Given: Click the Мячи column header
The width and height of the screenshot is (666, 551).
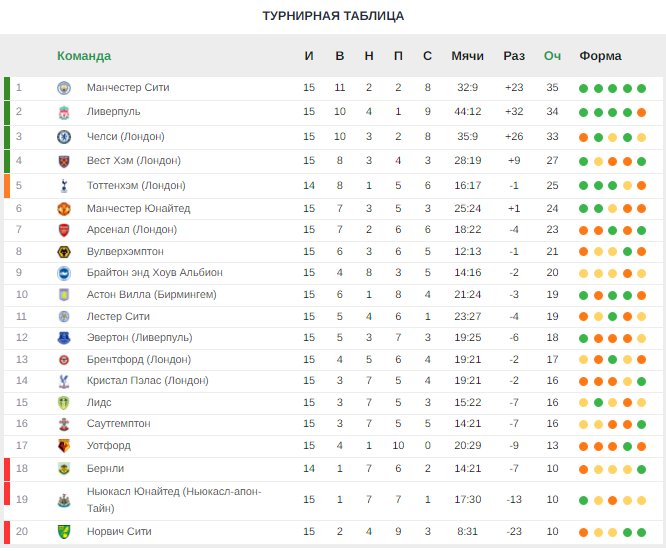Looking at the screenshot, I should tap(467, 56).
